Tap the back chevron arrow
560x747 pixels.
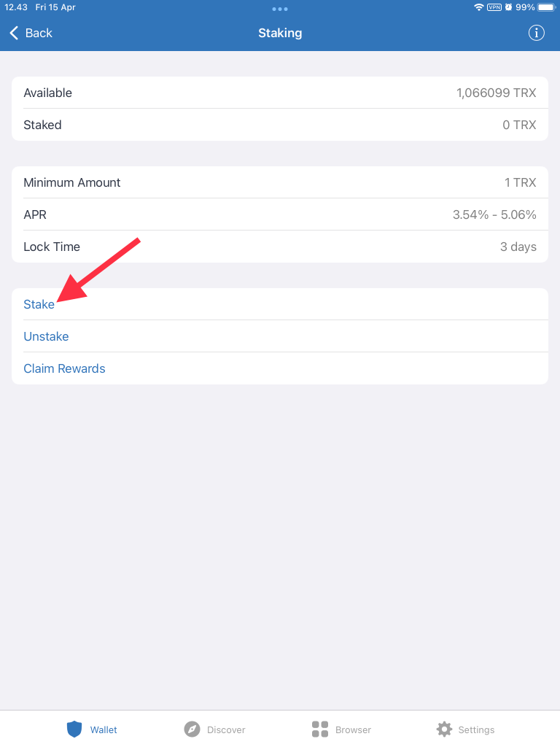12,33
